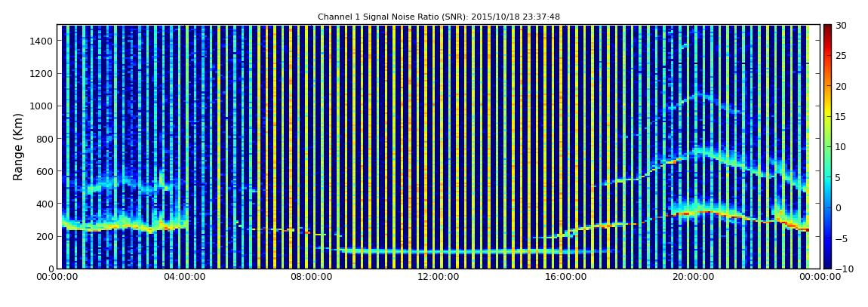Click the colorbar label 15
The width and height of the screenshot is (868, 307).
(x=842, y=117)
